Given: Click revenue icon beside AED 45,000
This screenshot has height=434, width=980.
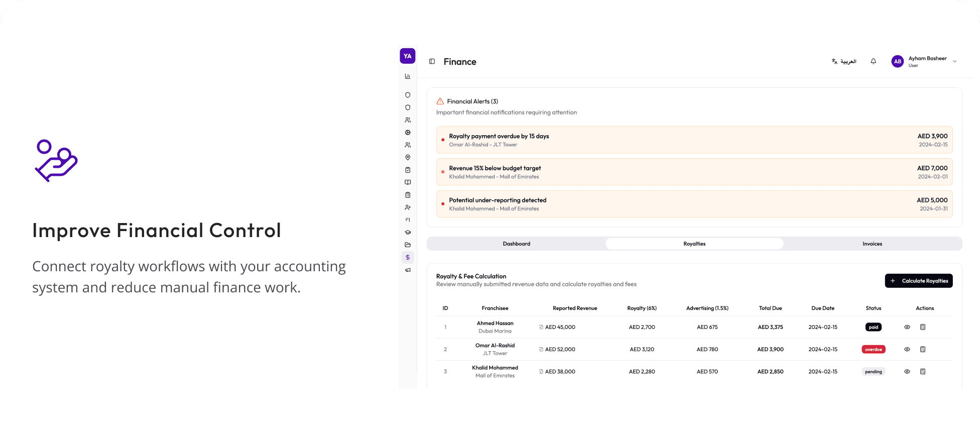Looking at the screenshot, I should [541, 327].
